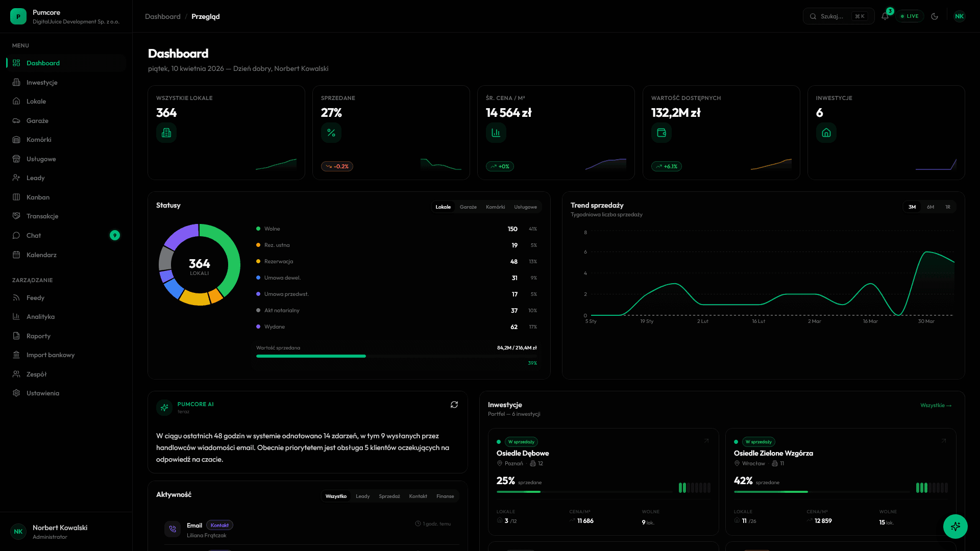The width and height of the screenshot is (980, 551).
Task: Click the notifications bell icon
Action: pos(885,16)
